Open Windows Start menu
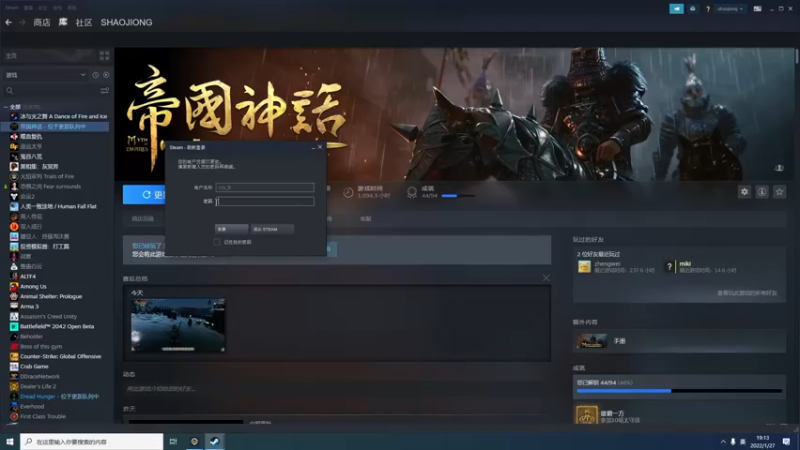 pyautogui.click(x=10, y=441)
